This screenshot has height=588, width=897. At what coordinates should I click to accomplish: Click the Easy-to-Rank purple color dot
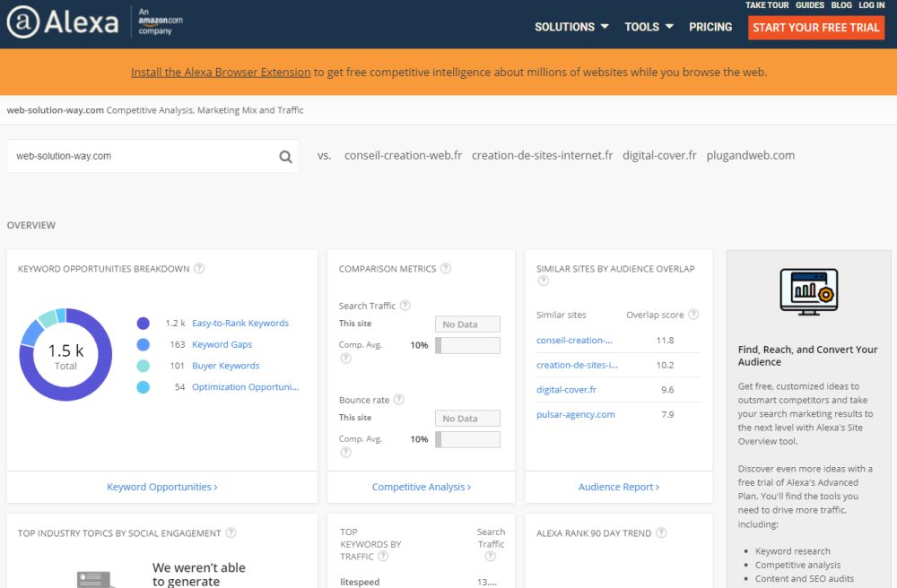(143, 324)
